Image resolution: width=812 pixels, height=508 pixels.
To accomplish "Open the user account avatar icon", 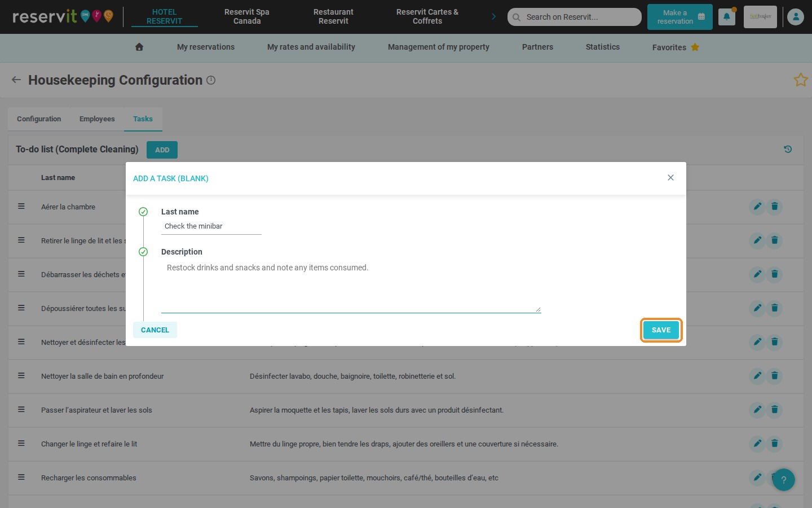I will tap(796, 17).
